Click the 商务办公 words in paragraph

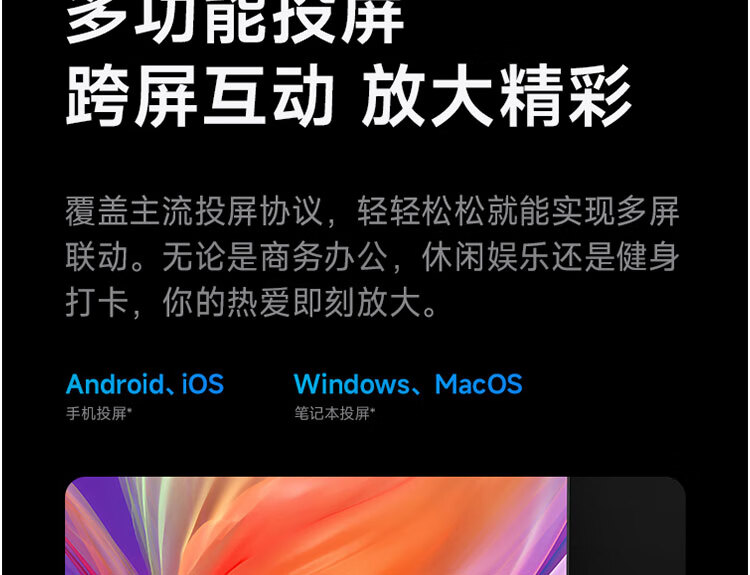pos(323,257)
